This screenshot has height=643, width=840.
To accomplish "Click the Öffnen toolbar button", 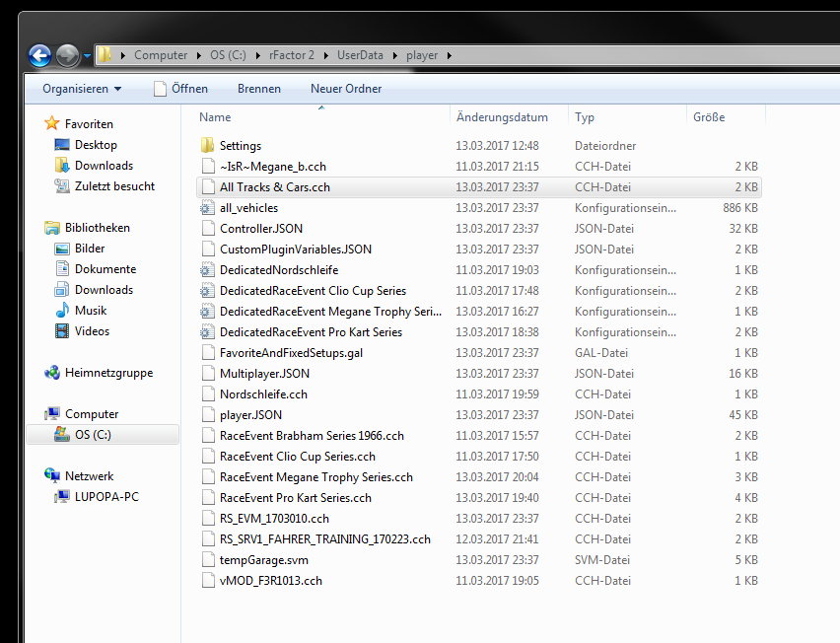I will click(x=180, y=89).
